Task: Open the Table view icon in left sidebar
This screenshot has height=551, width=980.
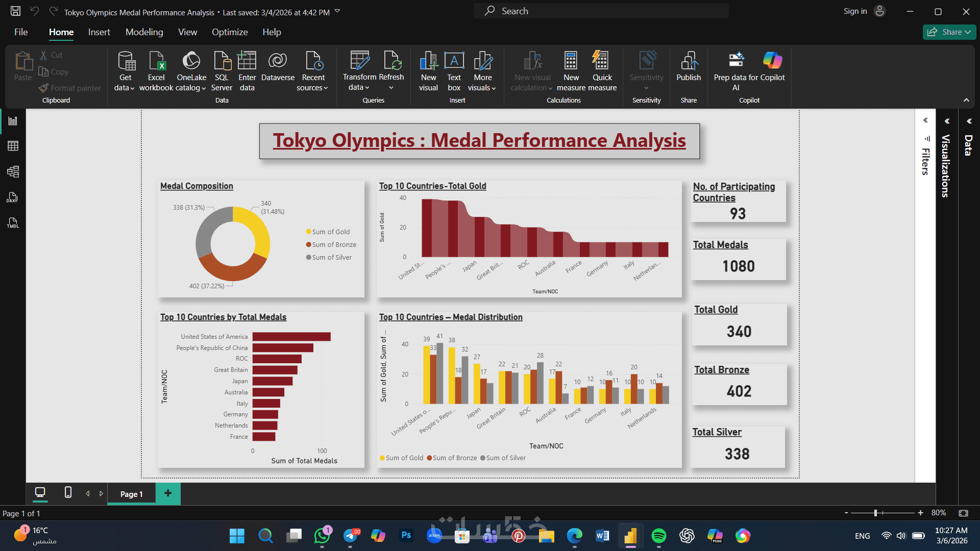Action: coord(13,146)
